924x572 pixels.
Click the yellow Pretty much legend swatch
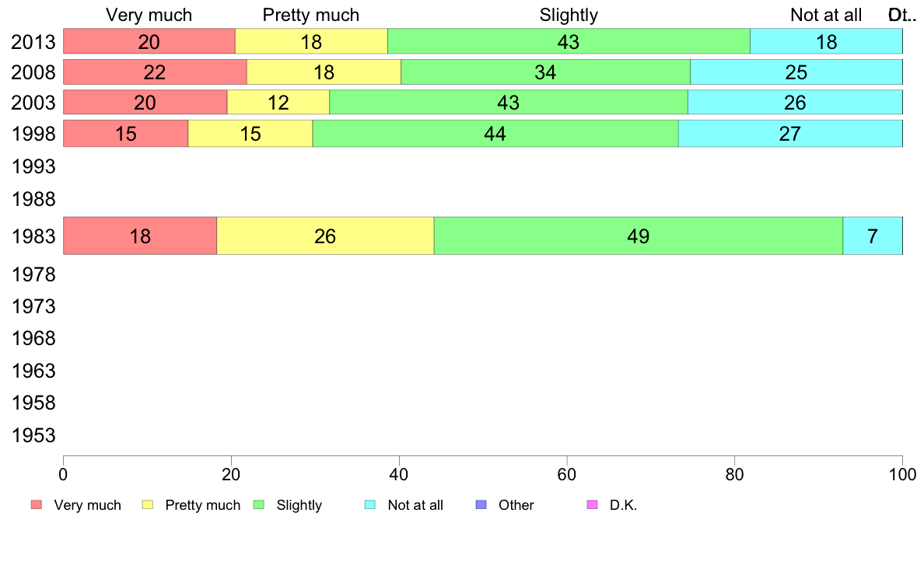[148, 505]
